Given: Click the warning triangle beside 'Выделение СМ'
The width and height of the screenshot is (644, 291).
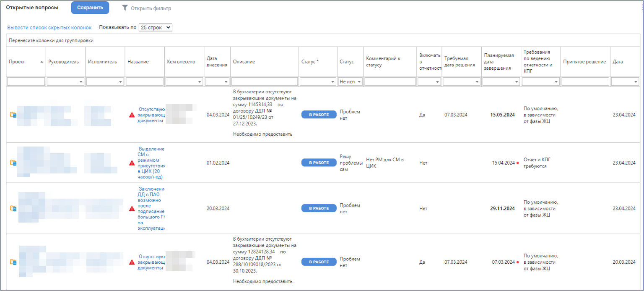Looking at the screenshot, I should pyautogui.click(x=132, y=163).
